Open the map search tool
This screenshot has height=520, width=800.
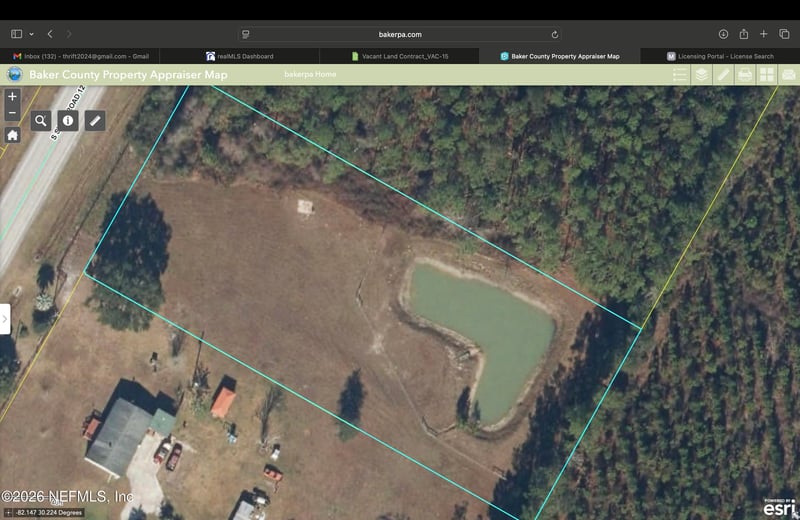(x=41, y=121)
